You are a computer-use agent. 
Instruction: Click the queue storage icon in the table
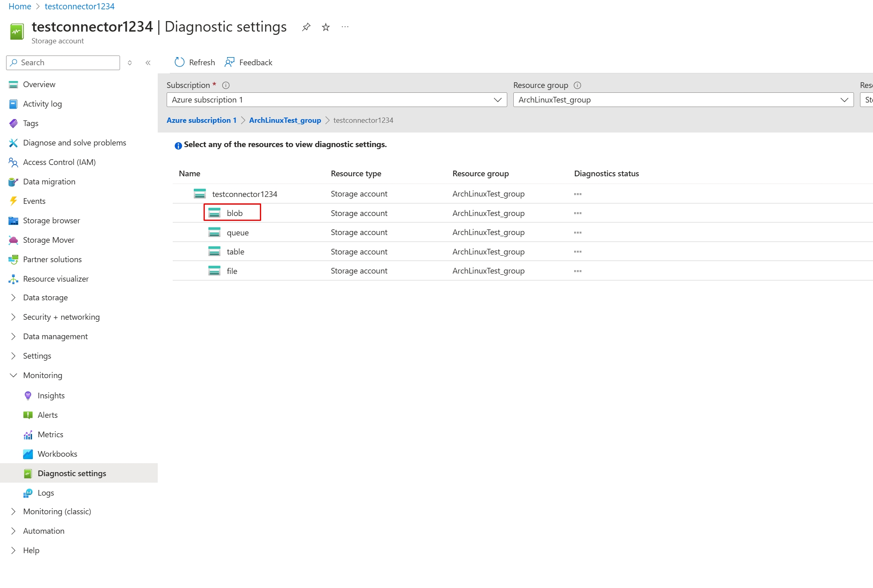(214, 232)
